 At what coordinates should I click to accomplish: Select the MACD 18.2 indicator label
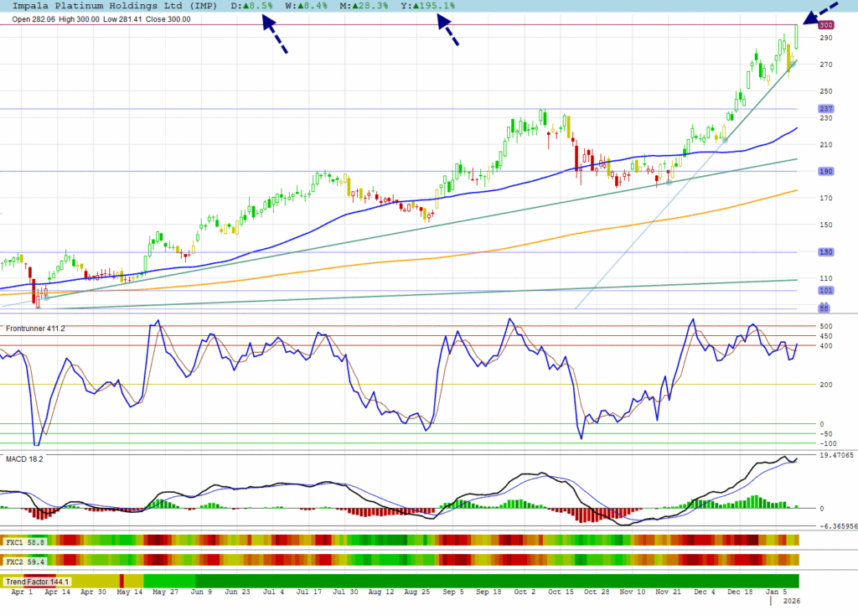(24, 459)
